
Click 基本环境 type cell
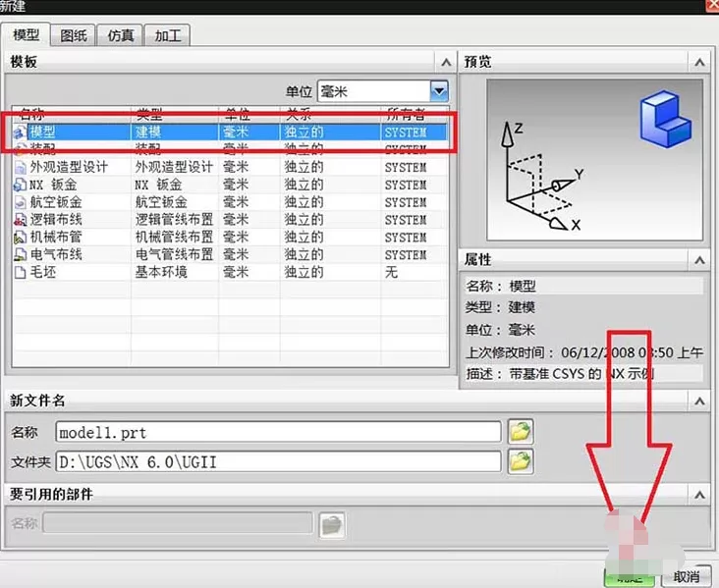click(x=161, y=272)
